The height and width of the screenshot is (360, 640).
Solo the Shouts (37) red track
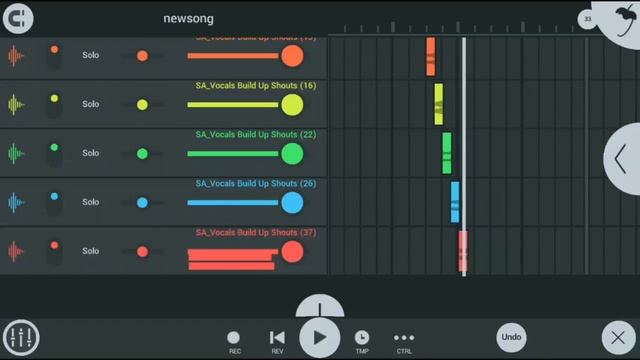[91, 251]
